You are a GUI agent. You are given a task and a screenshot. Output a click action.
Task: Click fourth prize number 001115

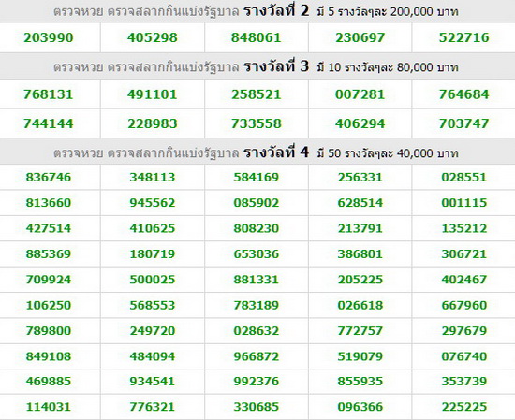(464, 202)
